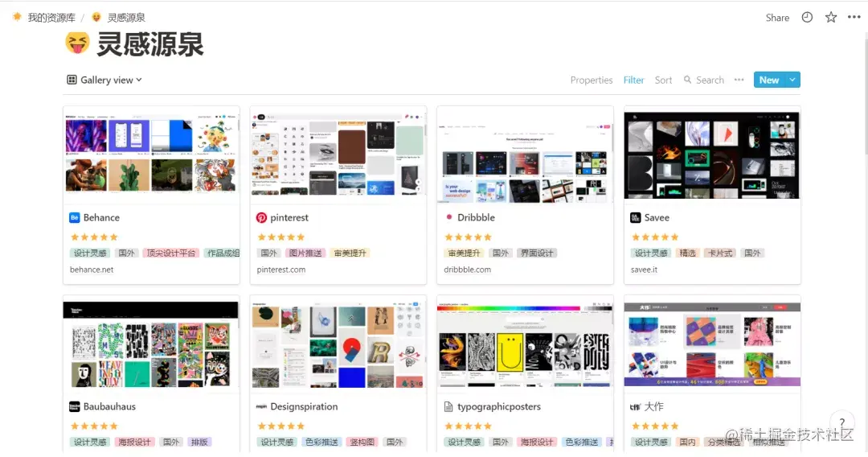Click the star icon beside 我的资源库

pyautogui.click(x=17, y=17)
